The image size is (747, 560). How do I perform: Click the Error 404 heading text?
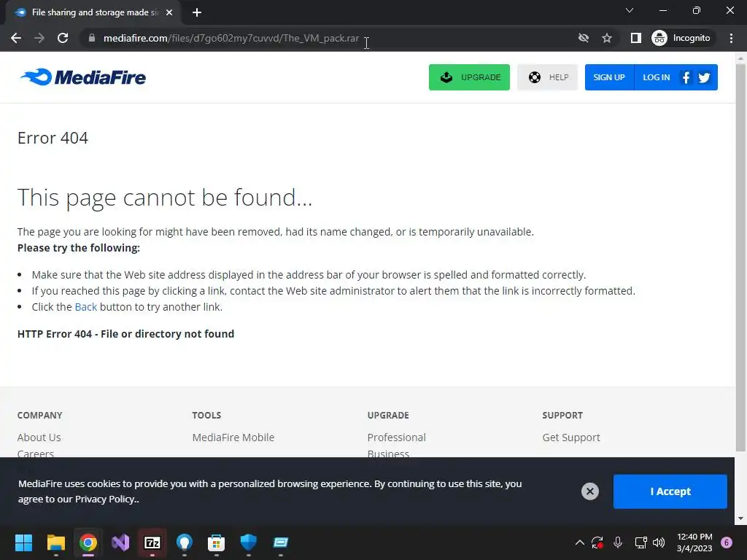coord(53,138)
